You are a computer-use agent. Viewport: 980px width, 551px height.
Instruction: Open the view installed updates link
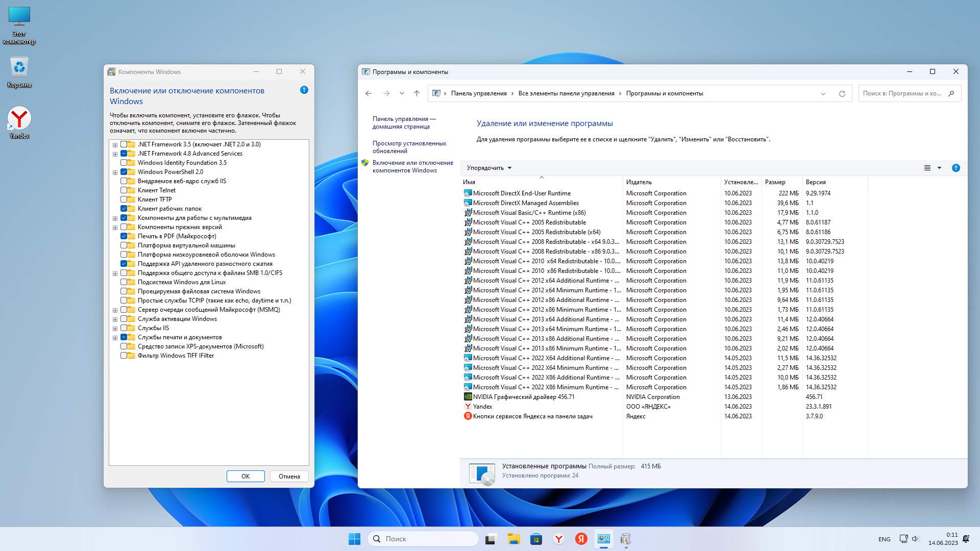[x=409, y=147]
